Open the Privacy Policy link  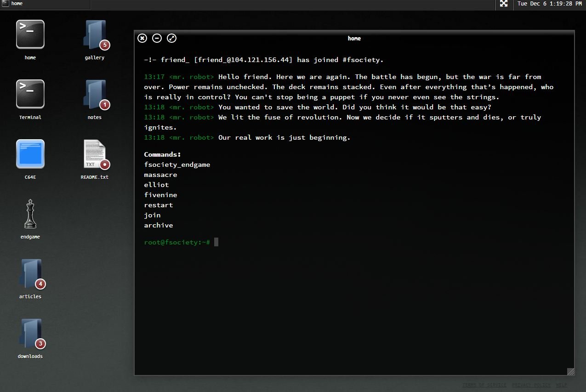(531, 385)
